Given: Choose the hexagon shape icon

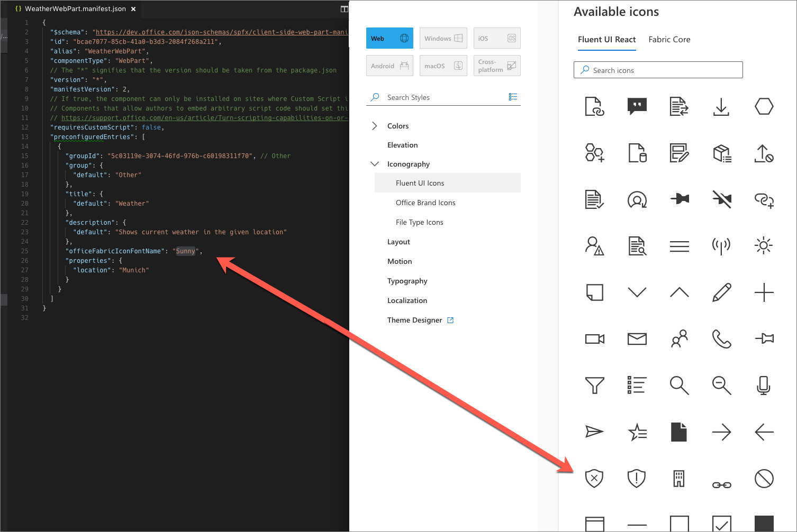Looking at the screenshot, I should pos(764,107).
